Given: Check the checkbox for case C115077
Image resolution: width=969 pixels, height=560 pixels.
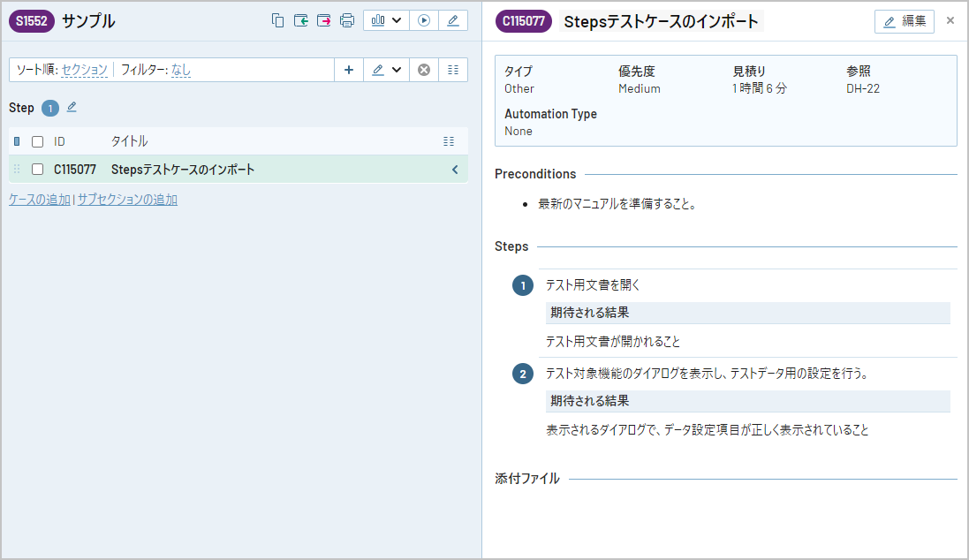Looking at the screenshot, I should tap(37, 168).
